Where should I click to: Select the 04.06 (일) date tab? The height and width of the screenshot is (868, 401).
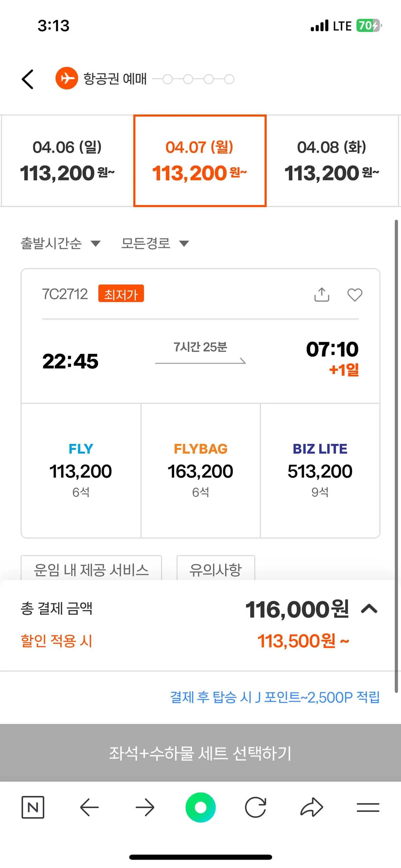pos(67,161)
